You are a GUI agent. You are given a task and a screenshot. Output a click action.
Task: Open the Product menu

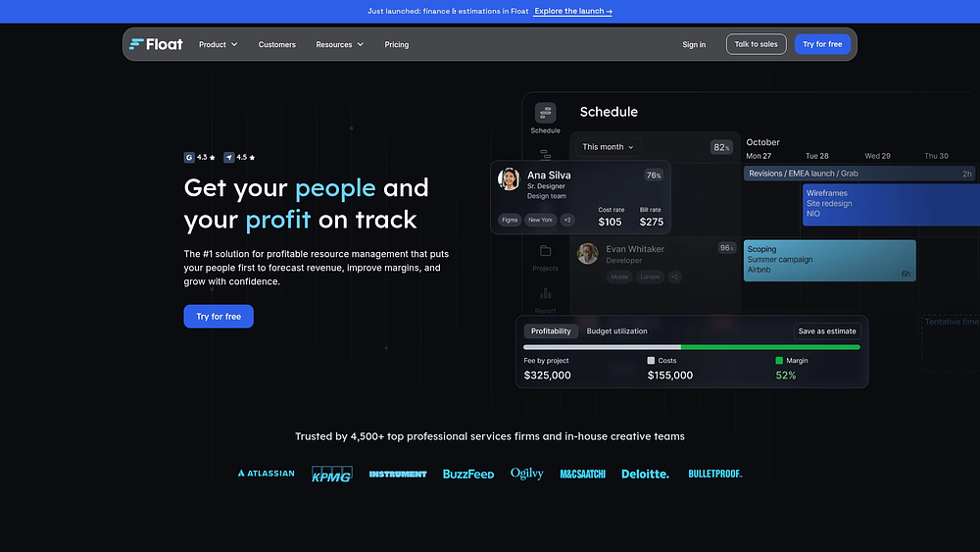pyautogui.click(x=219, y=44)
